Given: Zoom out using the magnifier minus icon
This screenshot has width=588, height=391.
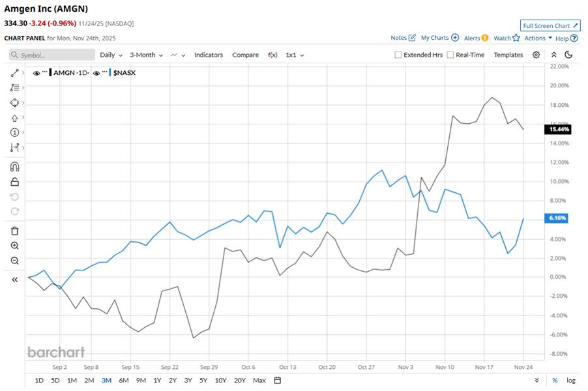Looking at the screenshot, I should point(15,261).
